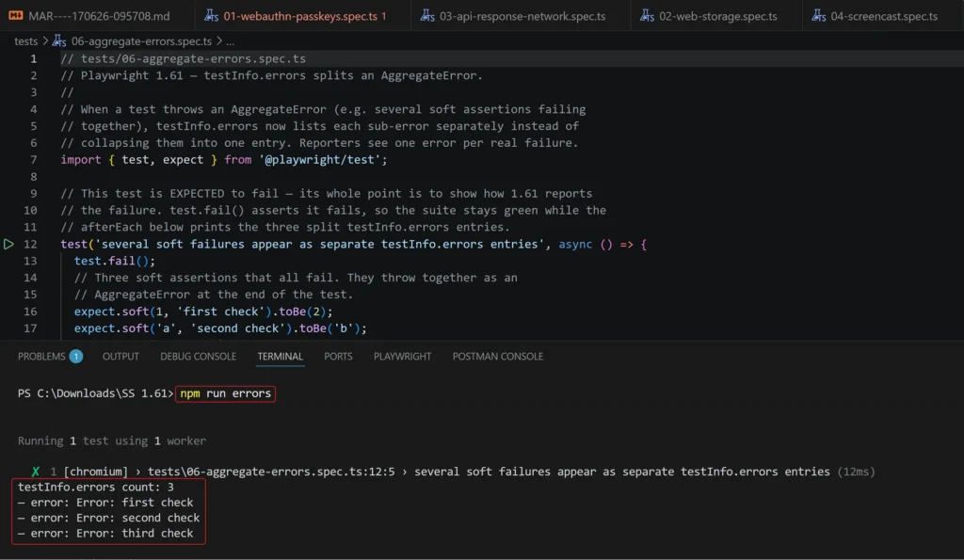Viewport: 964px width, 560px height.
Task: Click 06-aggregate-errors.spec.ts in the breadcrumb
Action: [x=141, y=41]
